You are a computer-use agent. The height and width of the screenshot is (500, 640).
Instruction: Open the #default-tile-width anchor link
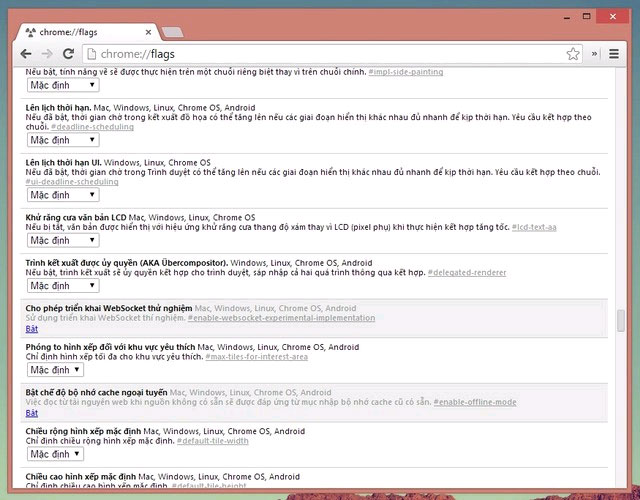point(213,441)
